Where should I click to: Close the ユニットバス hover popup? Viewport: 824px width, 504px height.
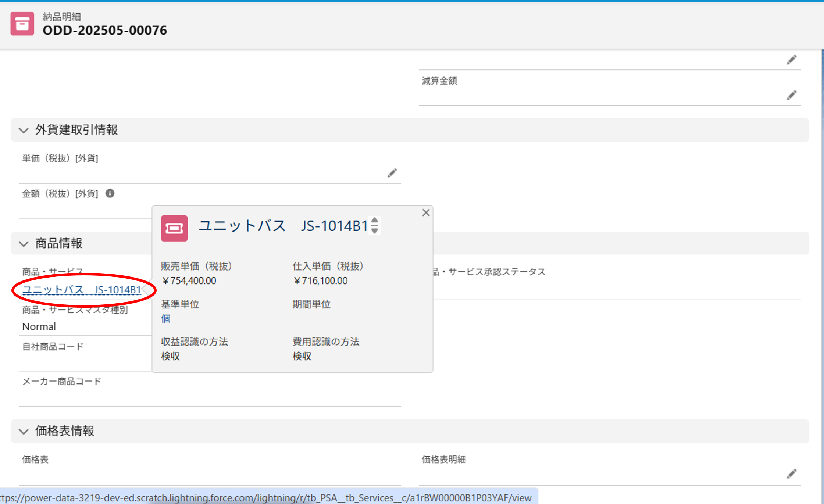point(426,212)
